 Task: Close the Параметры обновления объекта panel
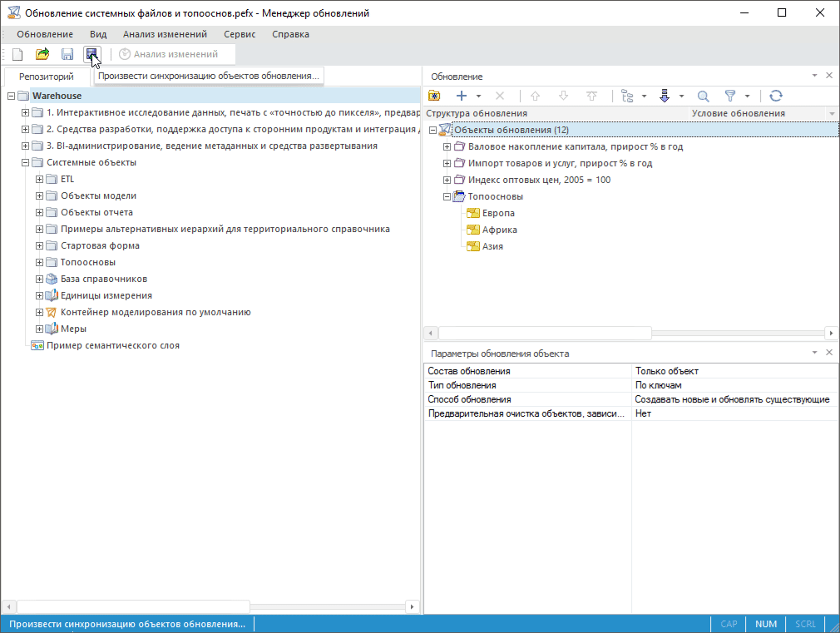(x=828, y=352)
